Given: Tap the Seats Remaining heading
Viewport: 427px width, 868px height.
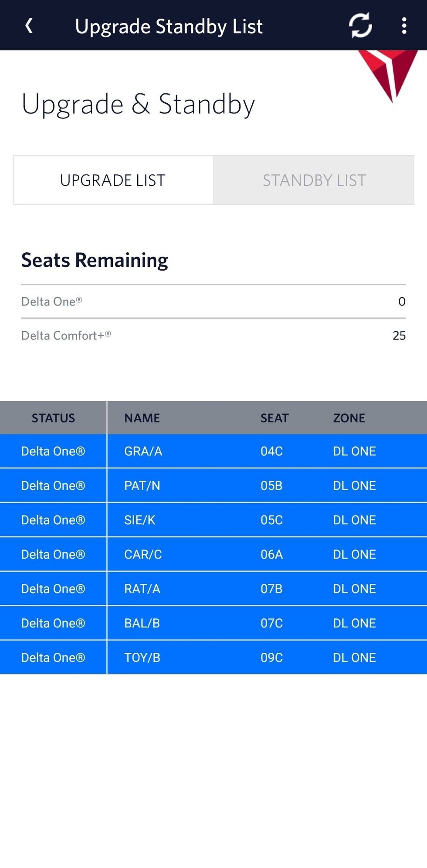Looking at the screenshot, I should pyautogui.click(x=95, y=259).
